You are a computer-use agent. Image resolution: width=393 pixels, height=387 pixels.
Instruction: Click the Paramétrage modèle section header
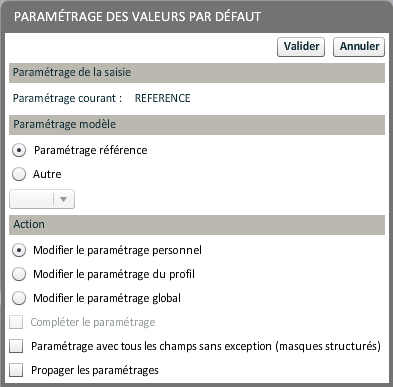(x=197, y=125)
